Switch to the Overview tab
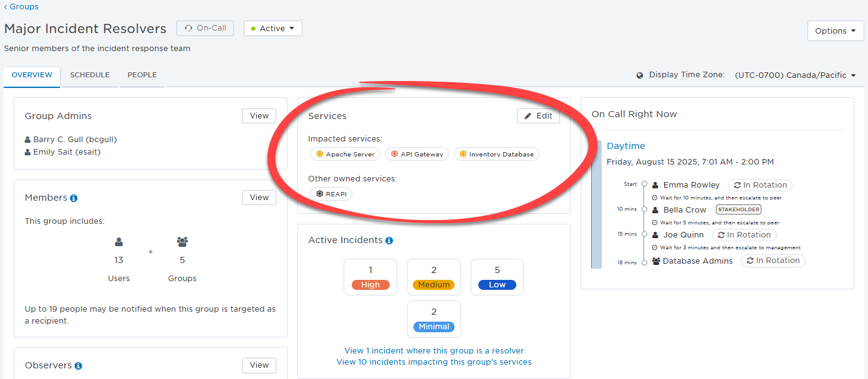 (x=32, y=75)
